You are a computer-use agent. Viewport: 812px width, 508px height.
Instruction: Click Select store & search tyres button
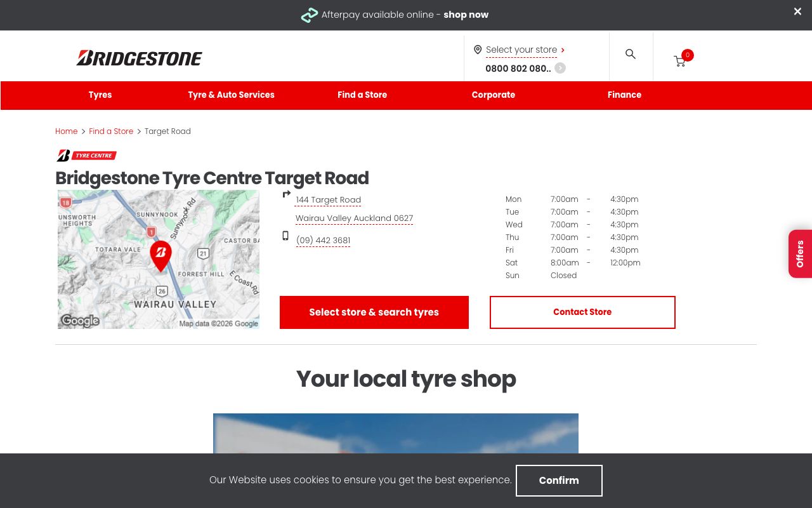tap(374, 312)
